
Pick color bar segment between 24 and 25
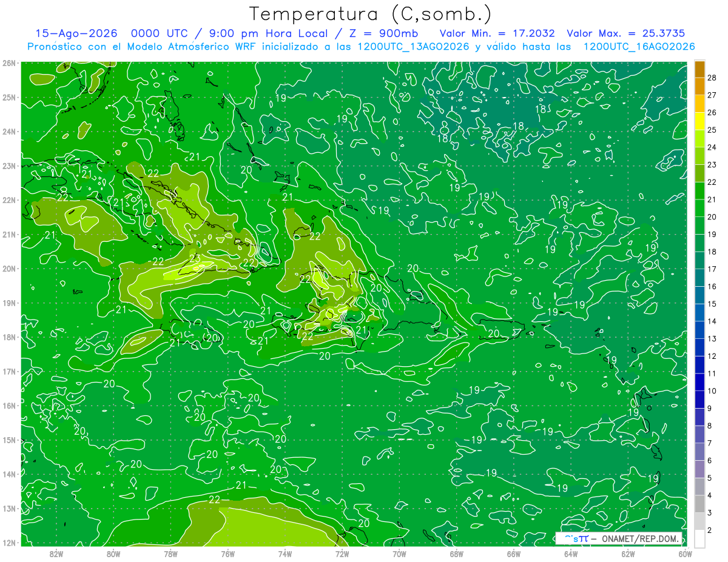click(x=699, y=139)
